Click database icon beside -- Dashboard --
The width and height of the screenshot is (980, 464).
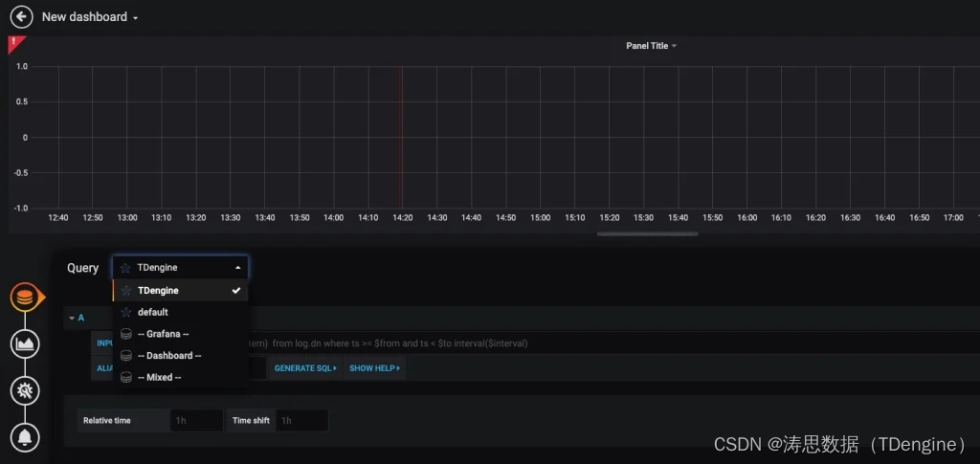(x=126, y=356)
